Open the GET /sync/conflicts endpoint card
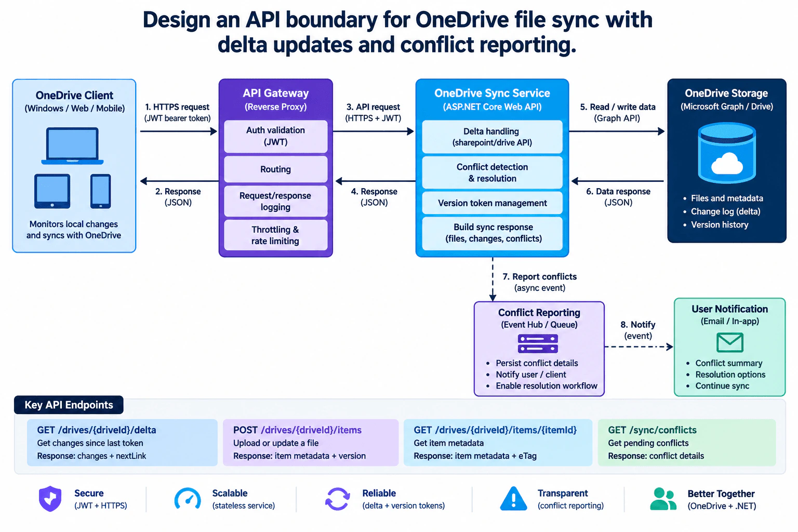This screenshot has height=532, width=798. (687, 443)
